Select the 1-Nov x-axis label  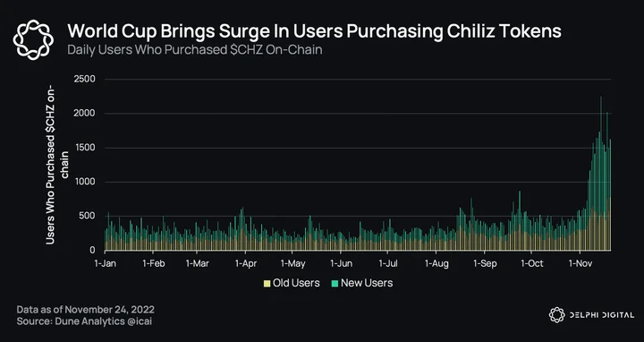click(x=580, y=263)
